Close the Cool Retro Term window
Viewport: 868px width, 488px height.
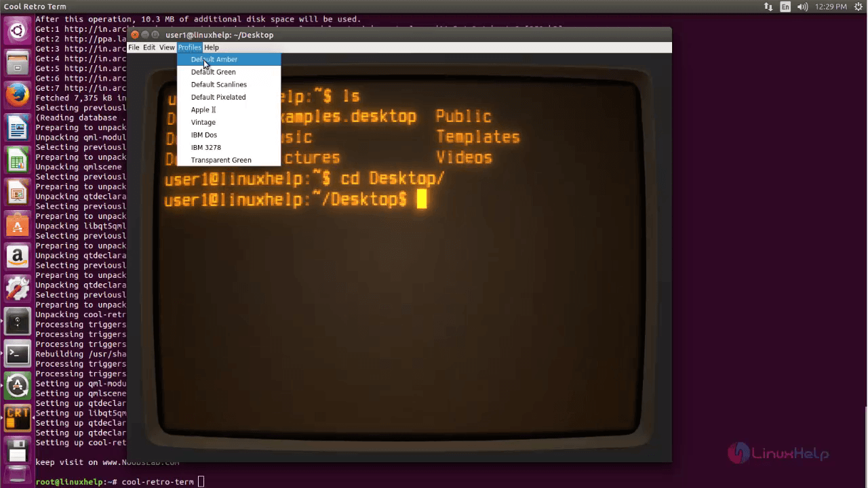pos(135,35)
